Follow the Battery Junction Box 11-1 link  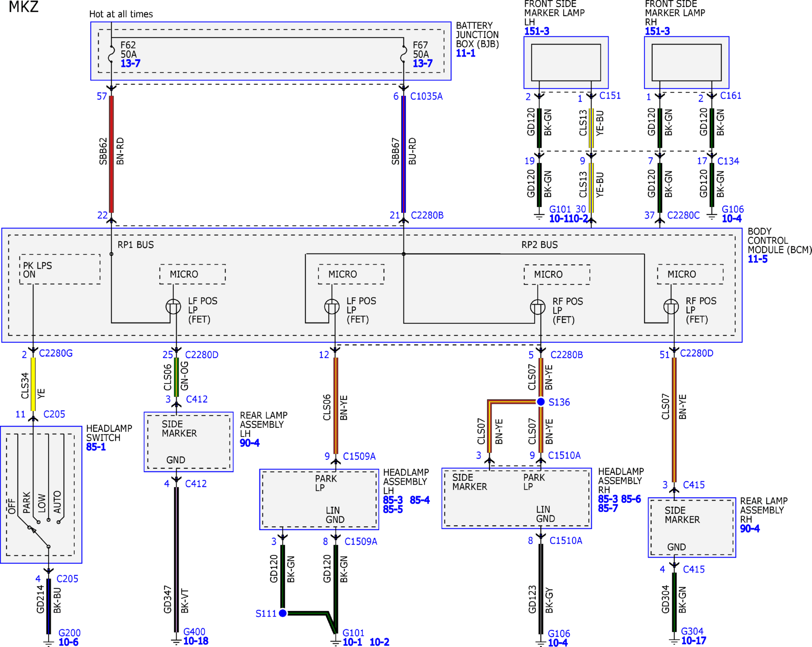coord(465,53)
